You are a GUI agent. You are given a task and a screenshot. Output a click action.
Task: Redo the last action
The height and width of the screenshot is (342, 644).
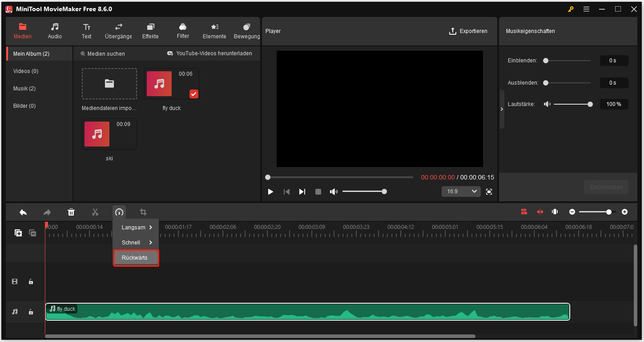(x=47, y=212)
